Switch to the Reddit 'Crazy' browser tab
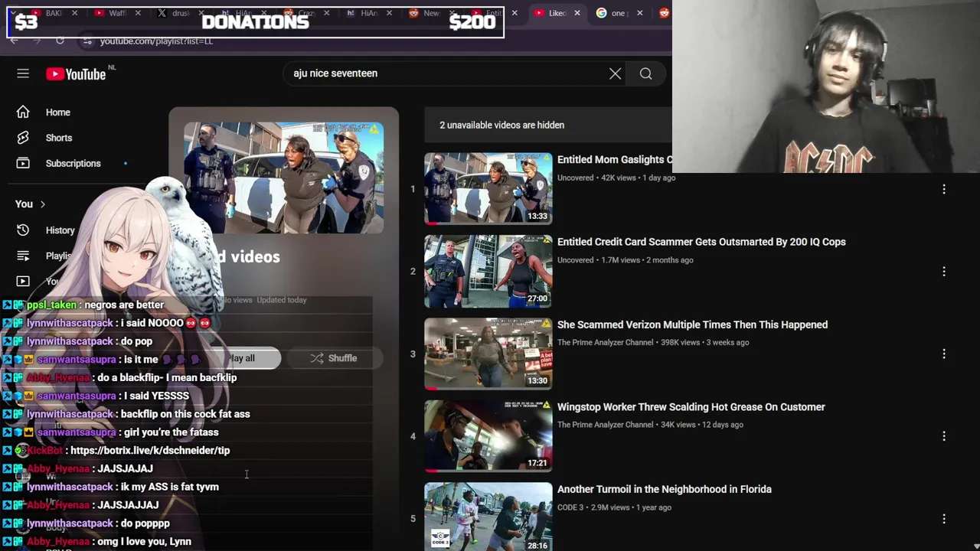The image size is (980, 551). [306, 13]
